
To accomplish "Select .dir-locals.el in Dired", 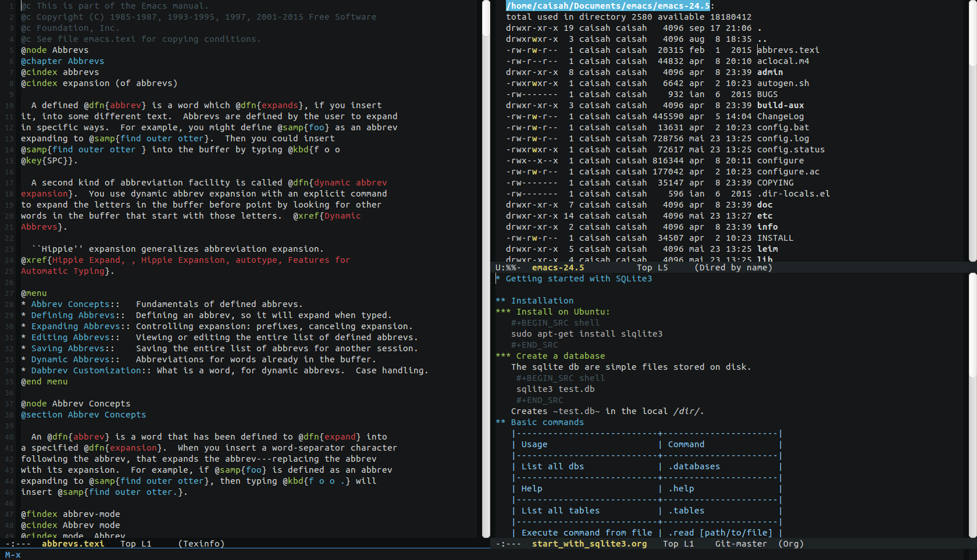I will coord(793,194).
